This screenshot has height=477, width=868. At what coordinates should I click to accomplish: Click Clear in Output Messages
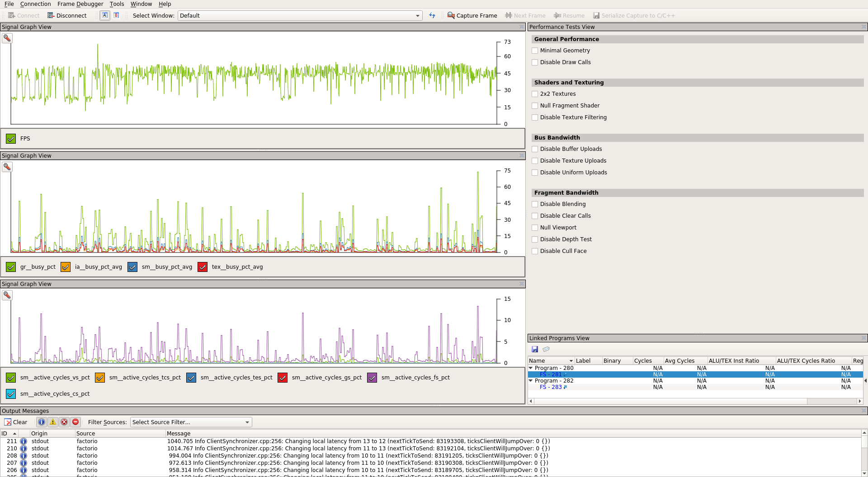pyautogui.click(x=16, y=422)
